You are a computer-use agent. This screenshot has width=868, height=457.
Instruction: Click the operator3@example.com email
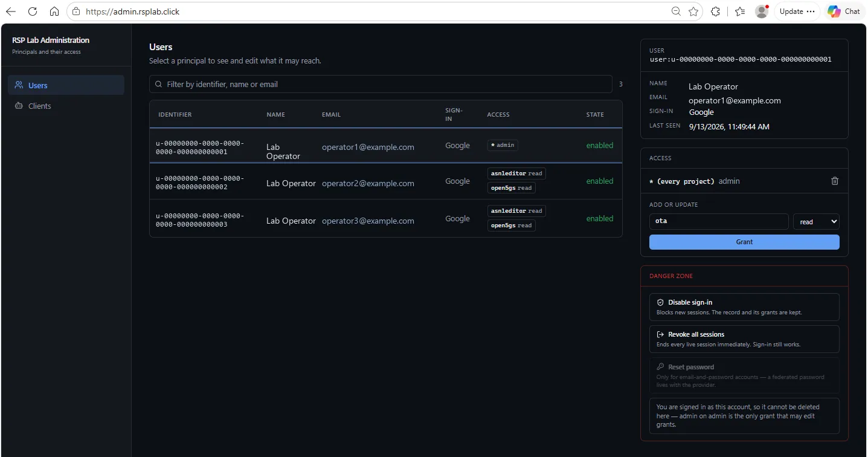pos(368,221)
